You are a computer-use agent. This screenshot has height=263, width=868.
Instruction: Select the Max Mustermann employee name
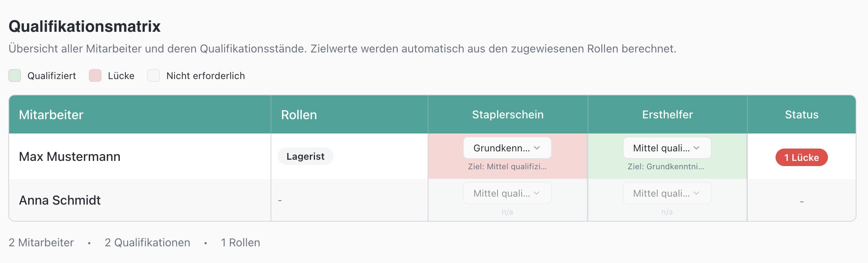(69, 157)
